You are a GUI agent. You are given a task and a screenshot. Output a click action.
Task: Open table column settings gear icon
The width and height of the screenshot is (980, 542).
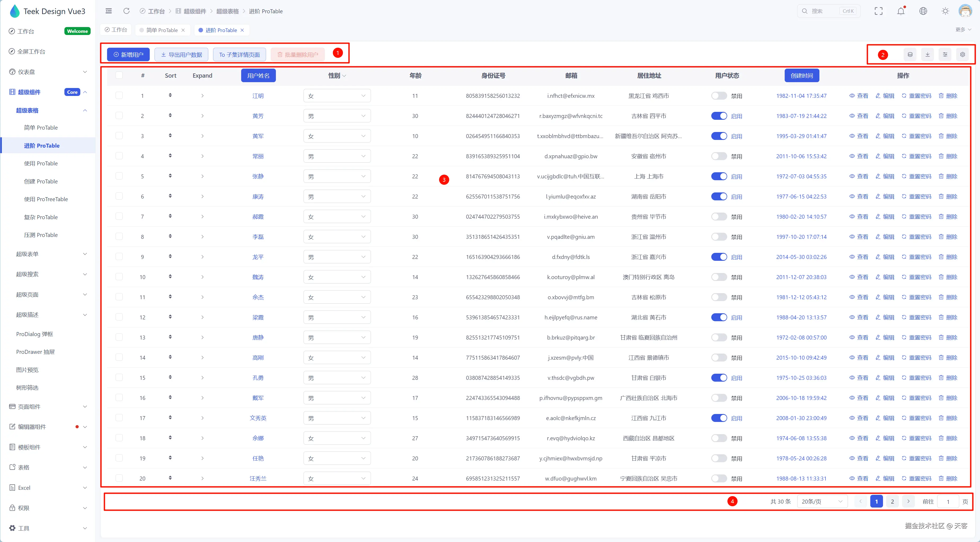coord(963,54)
